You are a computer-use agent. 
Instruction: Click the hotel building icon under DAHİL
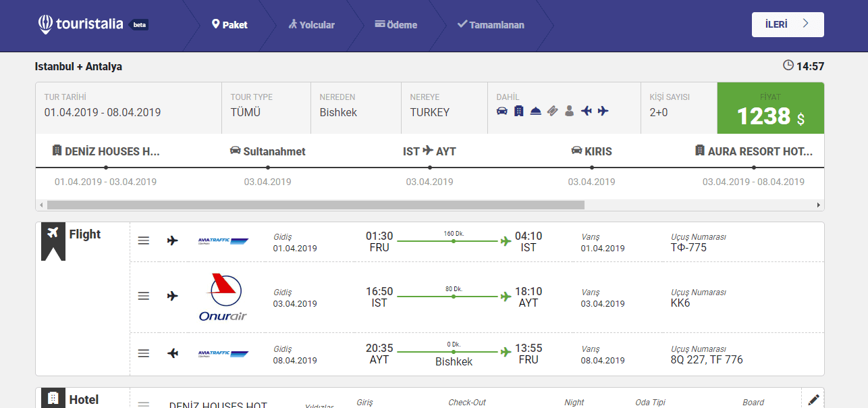point(518,111)
